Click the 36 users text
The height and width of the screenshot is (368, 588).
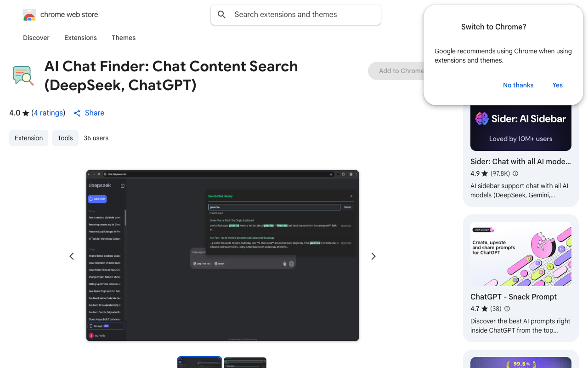[x=96, y=138]
